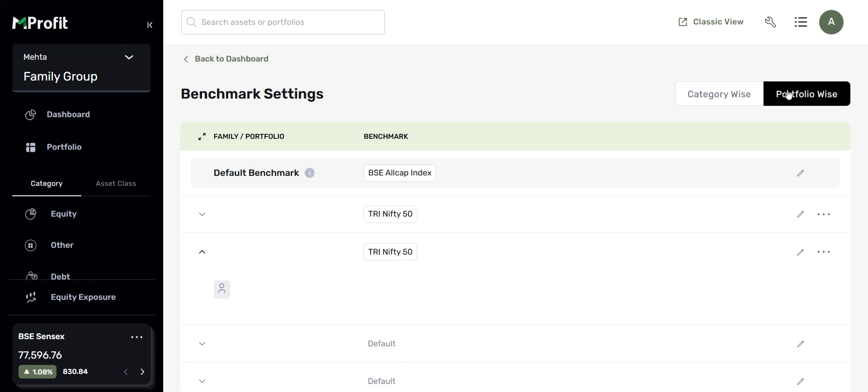Collapse the sidebar with the arrow icon
The height and width of the screenshot is (392, 868).
[150, 25]
